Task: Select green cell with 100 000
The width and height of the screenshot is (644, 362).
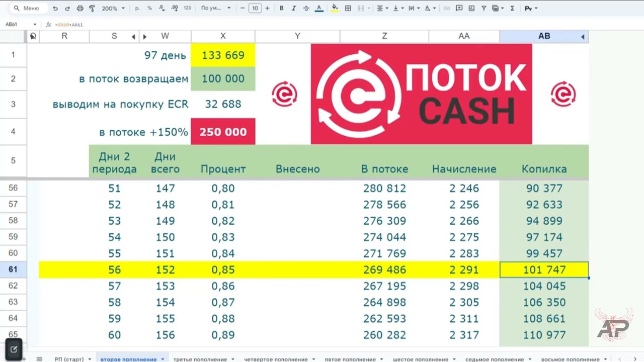Action: pos(223,79)
